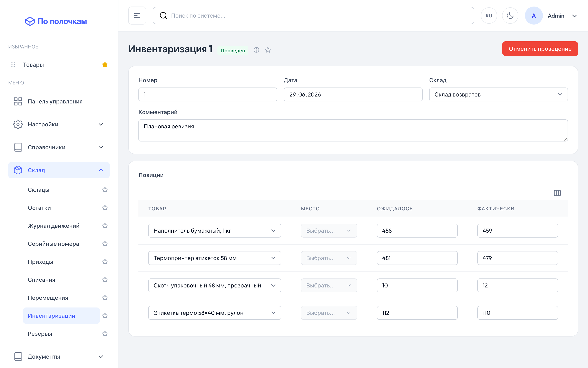Open Термопринтер этикеток товар dropdown
The image size is (588, 368).
(215, 258)
